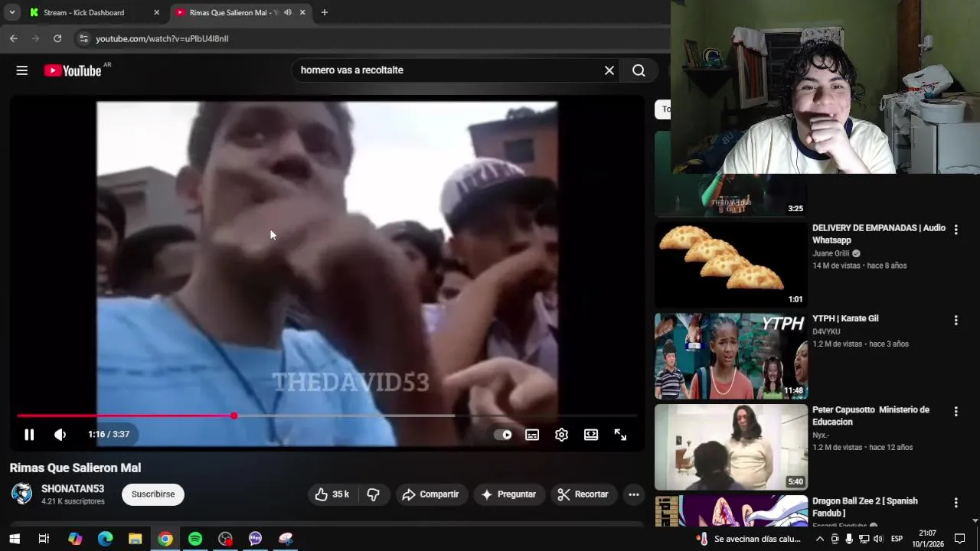Open a new browser tab
This screenshot has height=551, width=980.
[325, 12]
